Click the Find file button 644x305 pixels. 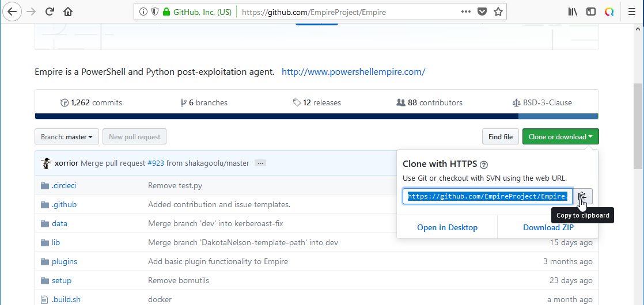tap(500, 137)
